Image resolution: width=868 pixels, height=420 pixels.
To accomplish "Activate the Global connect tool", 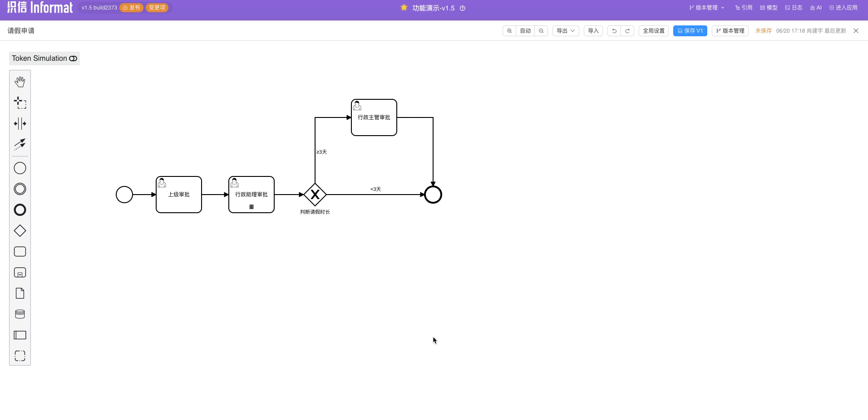I will (20, 144).
